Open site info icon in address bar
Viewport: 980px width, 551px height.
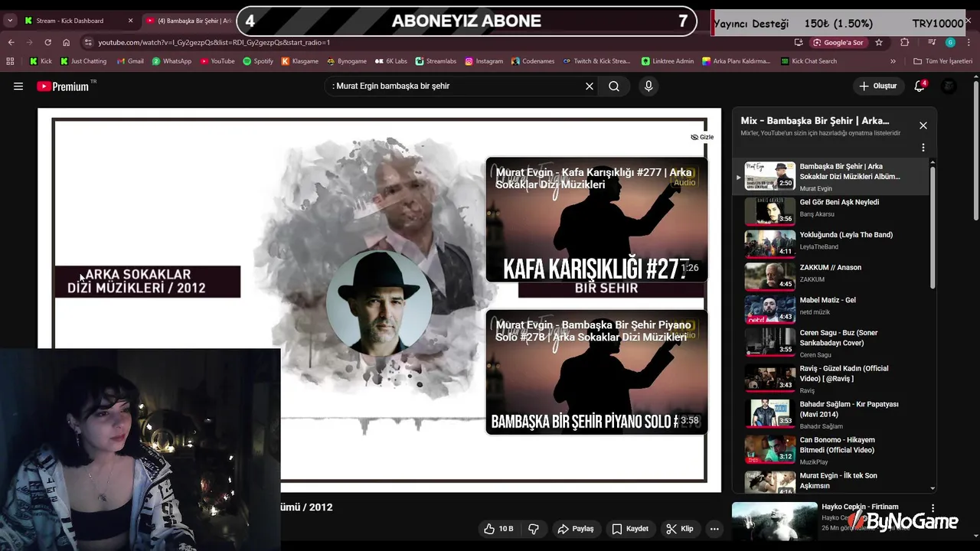click(88, 43)
